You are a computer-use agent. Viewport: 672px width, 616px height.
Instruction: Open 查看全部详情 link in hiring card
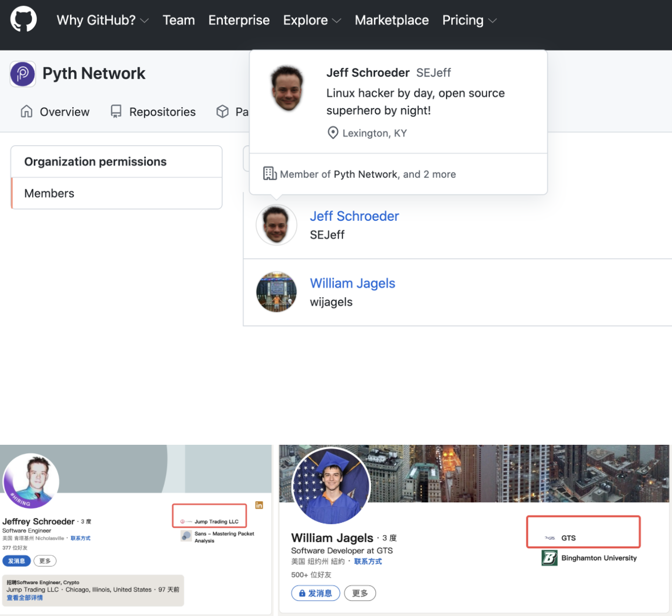point(25,598)
